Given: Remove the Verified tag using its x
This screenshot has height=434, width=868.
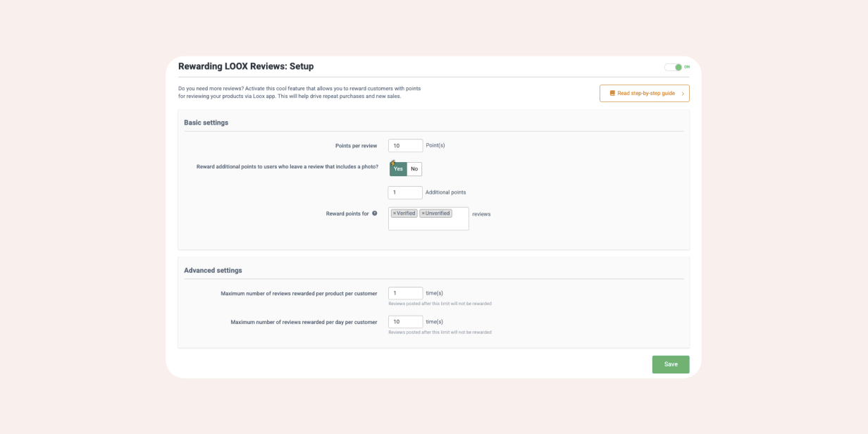Looking at the screenshot, I should pyautogui.click(x=395, y=213).
